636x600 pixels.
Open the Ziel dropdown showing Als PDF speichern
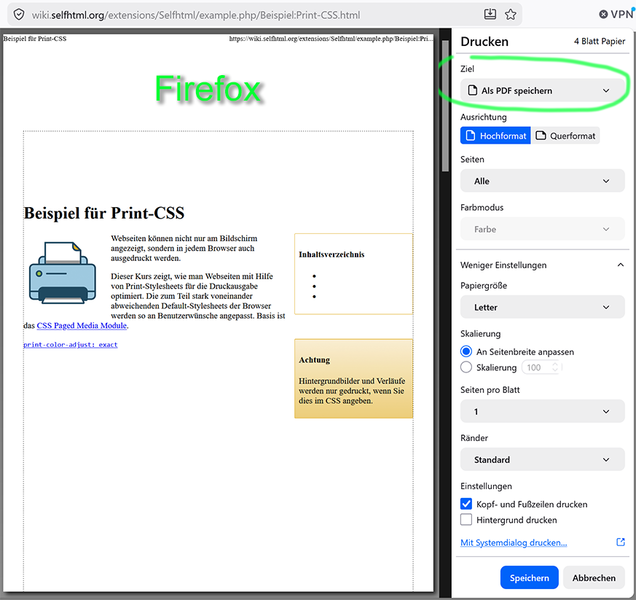click(x=542, y=90)
